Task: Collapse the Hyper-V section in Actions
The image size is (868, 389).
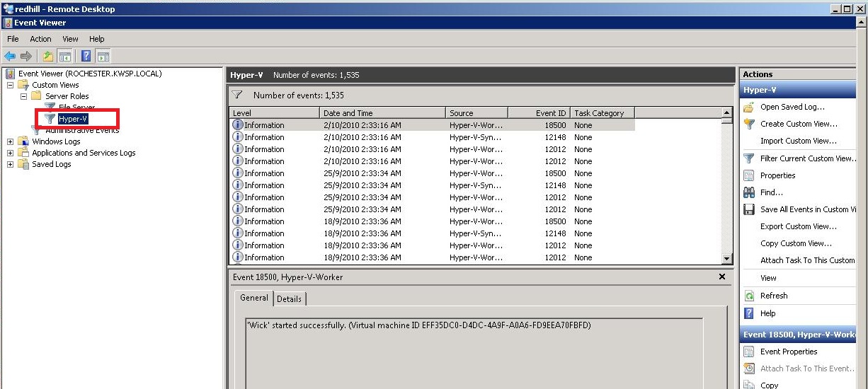Action: click(x=798, y=90)
